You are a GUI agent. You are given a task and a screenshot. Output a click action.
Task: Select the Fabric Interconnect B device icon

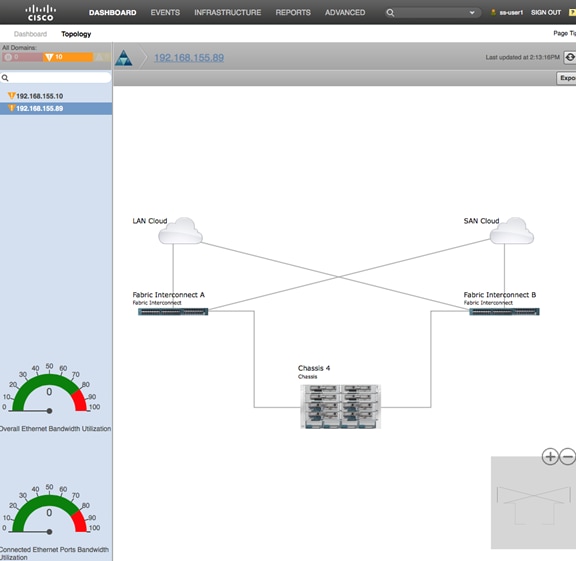(x=504, y=312)
